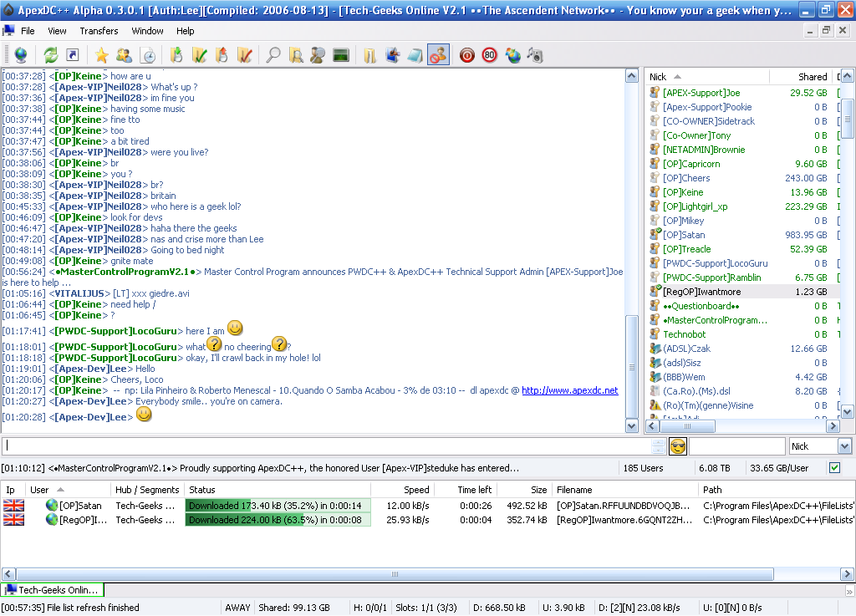Click the 35.2% download progress bar for [OP]Satan
The width and height of the screenshot is (856, 616).
click(x=278, y=505)
